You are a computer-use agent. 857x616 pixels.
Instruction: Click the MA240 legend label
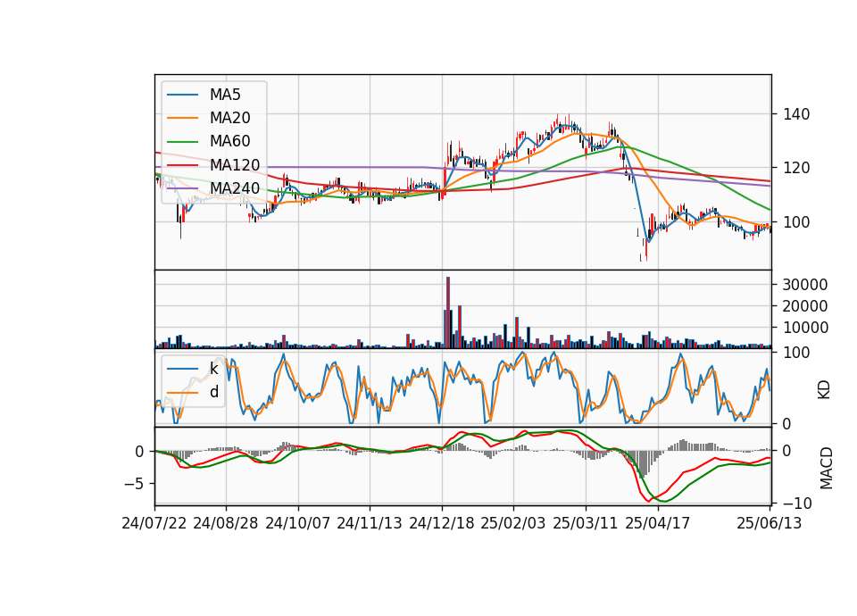pyautogui.click(x=235, y=187)
